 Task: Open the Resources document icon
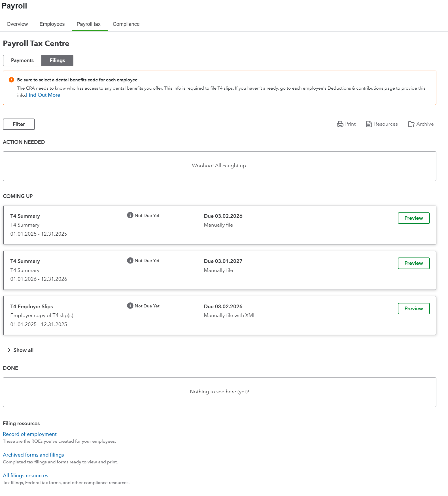click(x=369, y=124)
